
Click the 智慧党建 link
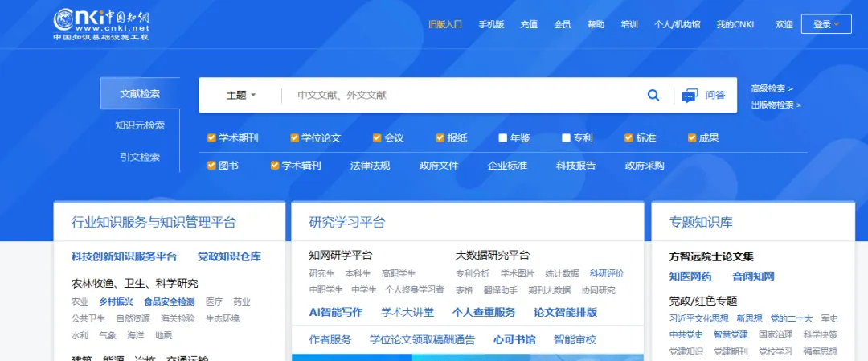[731, 335]
